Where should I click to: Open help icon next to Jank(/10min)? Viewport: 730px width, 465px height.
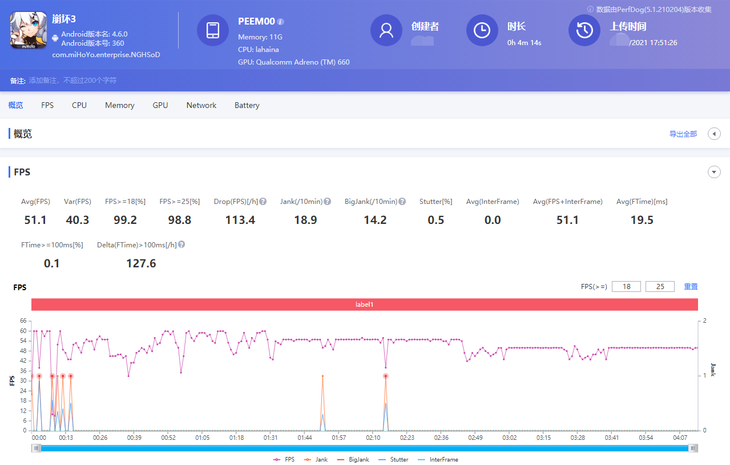point(327,202)
